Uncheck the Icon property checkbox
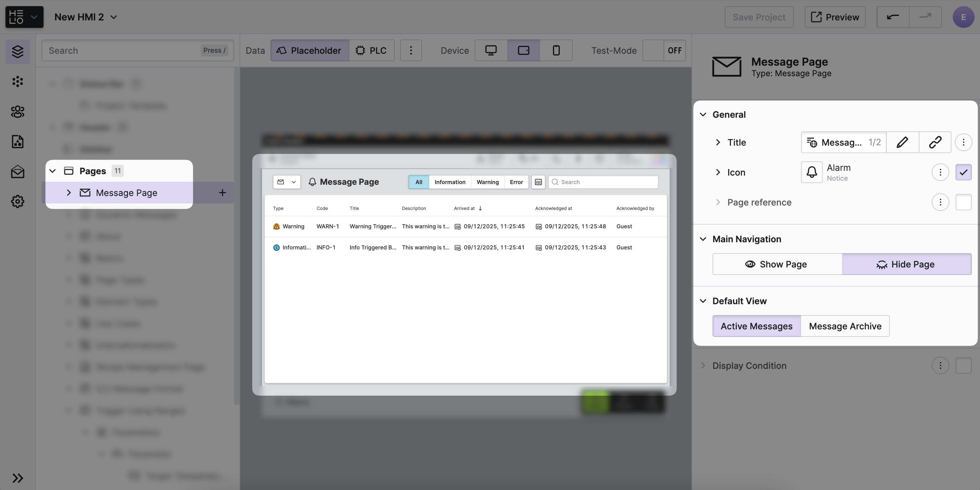Image resolution: width=980 pixels, height=490 pixels. tap(963, 172)
